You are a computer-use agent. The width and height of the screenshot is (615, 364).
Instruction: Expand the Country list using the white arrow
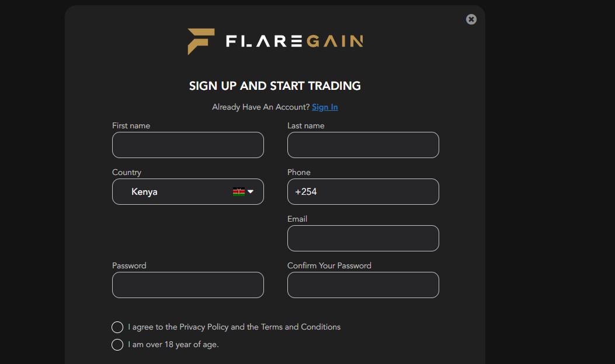pyautogui.click(x=251, y=191)
